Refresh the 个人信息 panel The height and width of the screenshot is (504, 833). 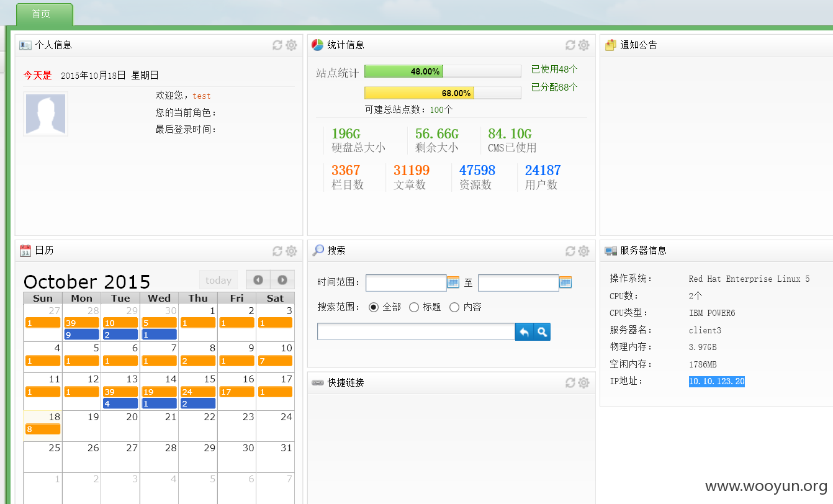tap(277, 45)
